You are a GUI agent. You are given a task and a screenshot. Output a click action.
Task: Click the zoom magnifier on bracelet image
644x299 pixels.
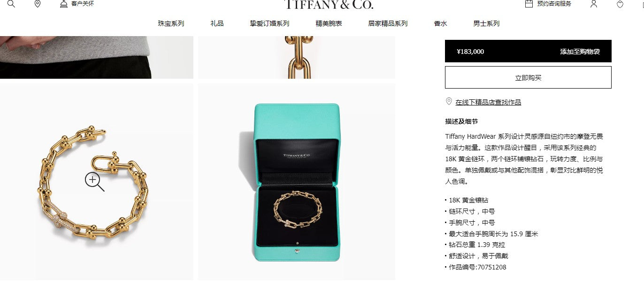point(94,182)
